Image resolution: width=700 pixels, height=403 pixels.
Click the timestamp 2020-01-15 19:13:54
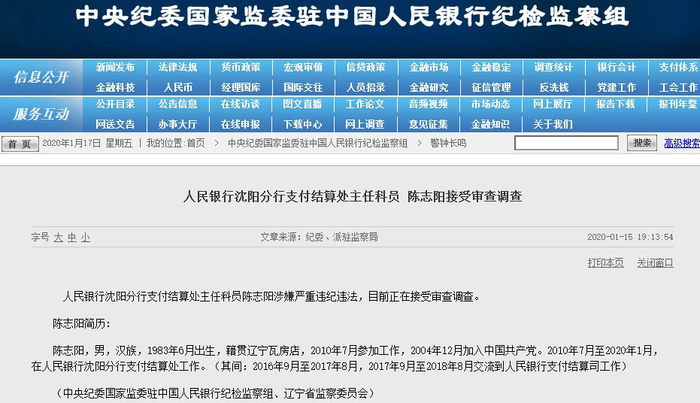point(630,237)
